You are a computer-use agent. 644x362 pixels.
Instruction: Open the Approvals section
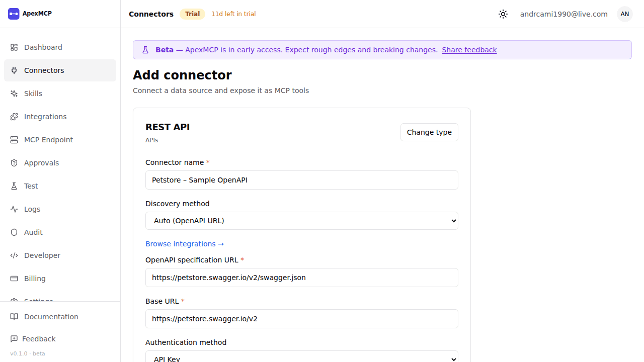click(x=60, y=163)
